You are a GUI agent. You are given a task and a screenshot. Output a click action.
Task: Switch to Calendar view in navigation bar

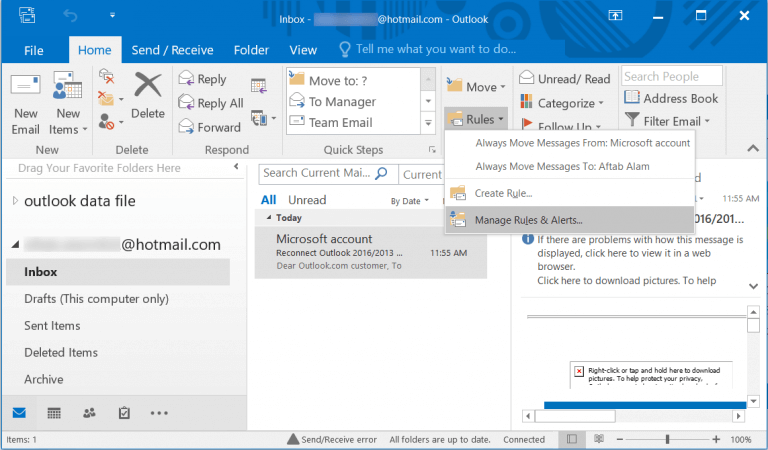54,413
